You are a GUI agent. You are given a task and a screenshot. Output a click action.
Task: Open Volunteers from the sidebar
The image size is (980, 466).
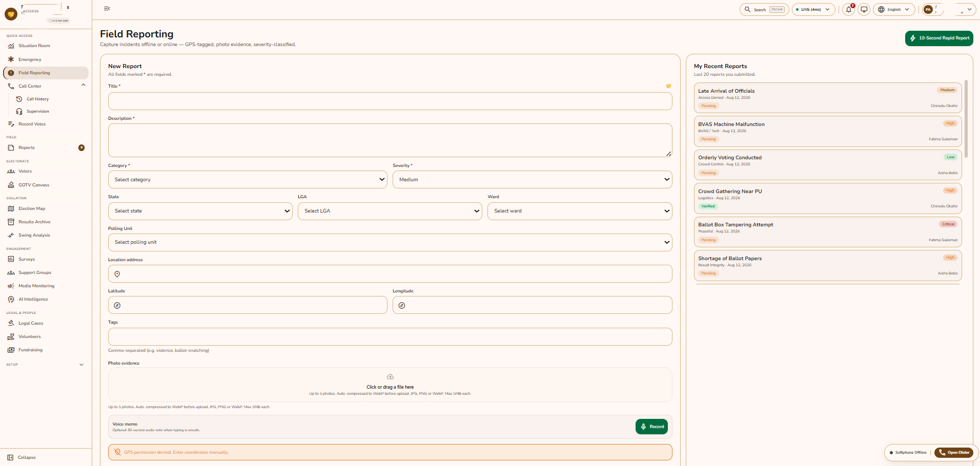pyautogui.click(x=46, y=337)
